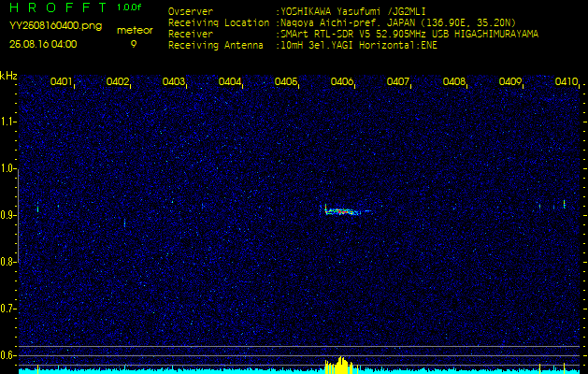Click the 0409 time marker
This screenshot has width=588, height=374.
point(510,81)
